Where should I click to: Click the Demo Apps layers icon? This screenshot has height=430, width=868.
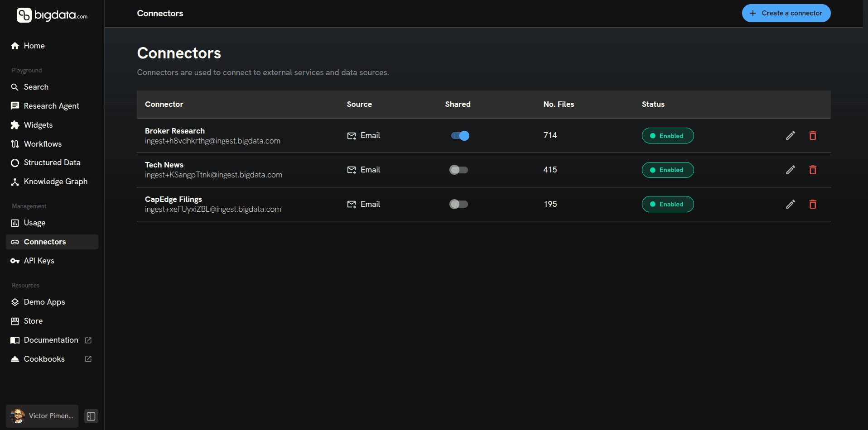pos(15,302)
